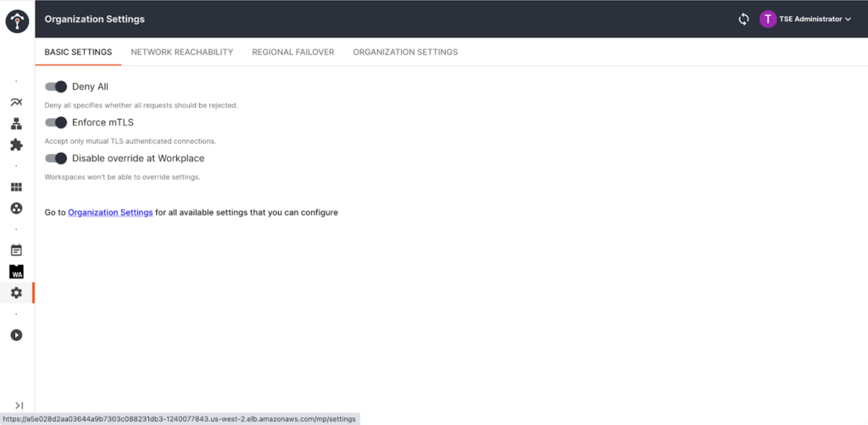Screen dimensions: 868x425
Task: Expand the sidebar with the bottom arrow
Action: click(19, 405)
